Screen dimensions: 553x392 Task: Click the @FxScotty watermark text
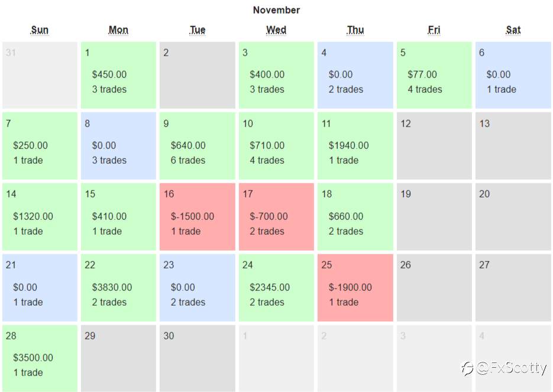(x=511, y=368)
